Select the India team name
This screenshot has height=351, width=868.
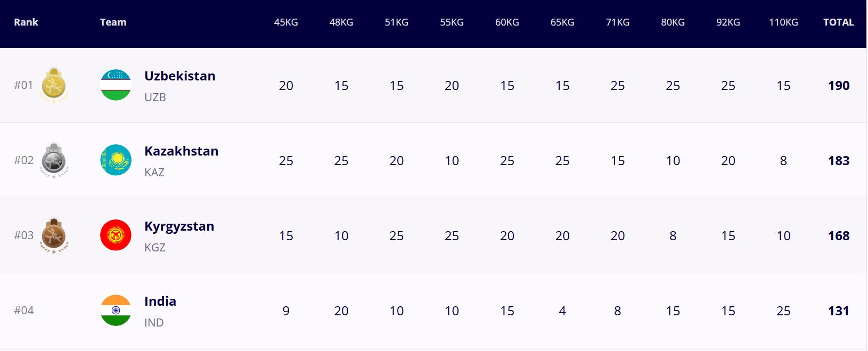tap(160, 301)
